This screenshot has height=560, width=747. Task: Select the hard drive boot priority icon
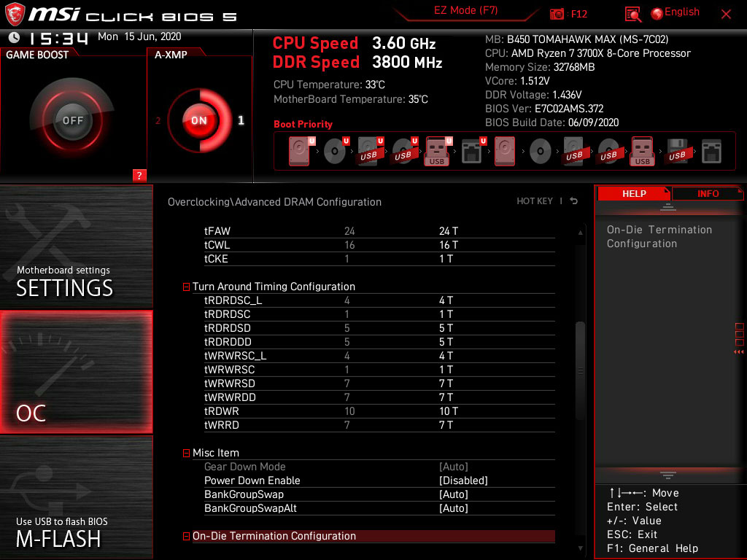(298, 151)
